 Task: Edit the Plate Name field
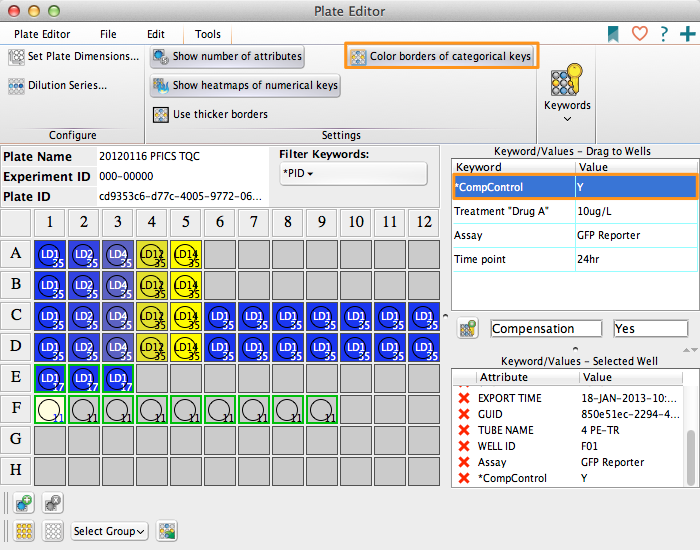(x=182, y=156)
